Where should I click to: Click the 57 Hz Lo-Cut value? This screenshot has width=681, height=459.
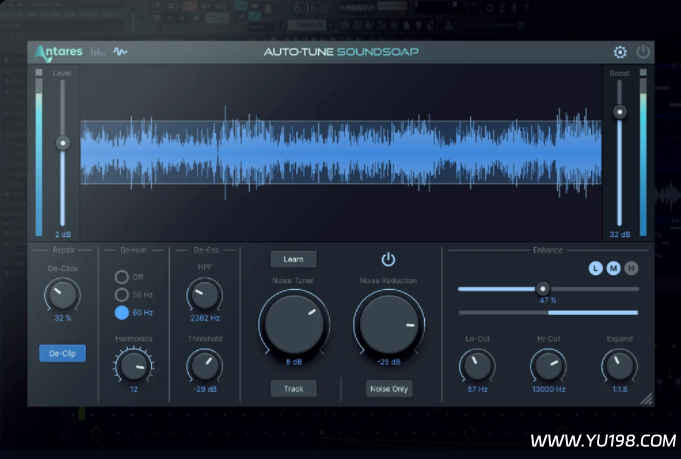[x=477, y=390]
